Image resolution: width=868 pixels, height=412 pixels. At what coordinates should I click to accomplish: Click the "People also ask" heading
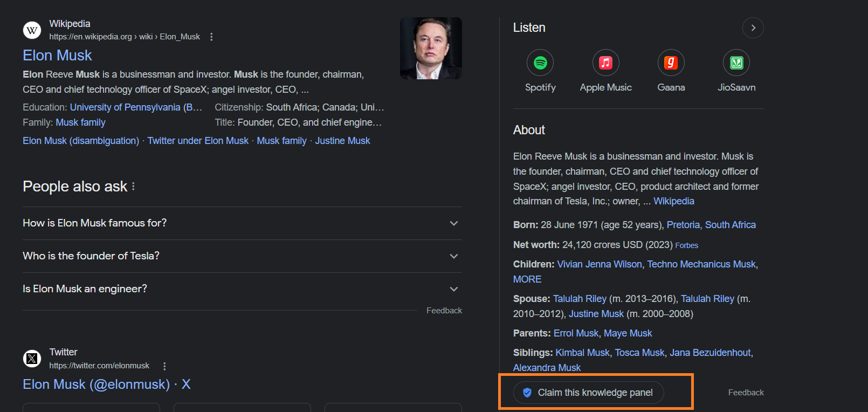[x=75, y=187]
